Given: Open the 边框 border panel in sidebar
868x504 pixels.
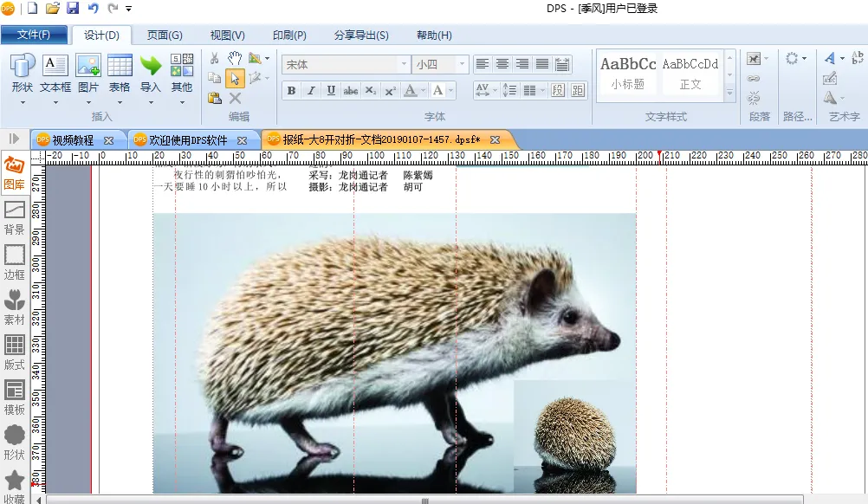Looking at the screenshot, I should pyautogui.click(x=15, y=262).
